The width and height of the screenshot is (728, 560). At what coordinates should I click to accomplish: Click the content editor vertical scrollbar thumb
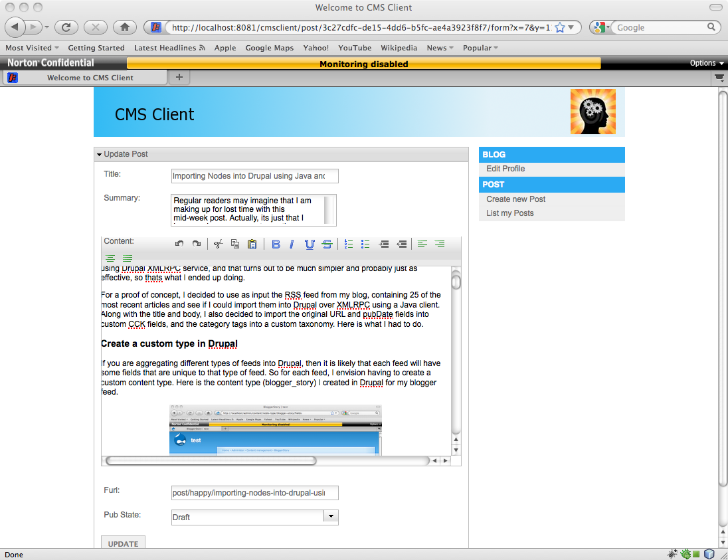tap(456, 282)
